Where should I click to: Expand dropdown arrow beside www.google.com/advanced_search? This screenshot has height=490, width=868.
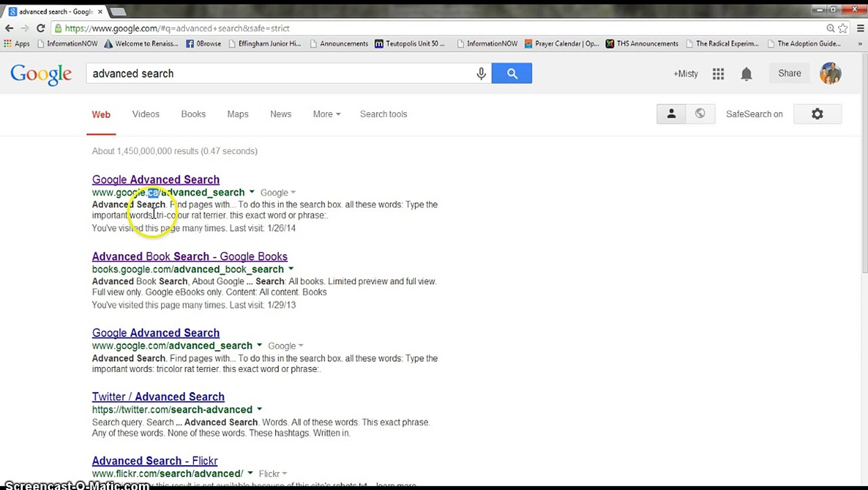coord(259,346)
